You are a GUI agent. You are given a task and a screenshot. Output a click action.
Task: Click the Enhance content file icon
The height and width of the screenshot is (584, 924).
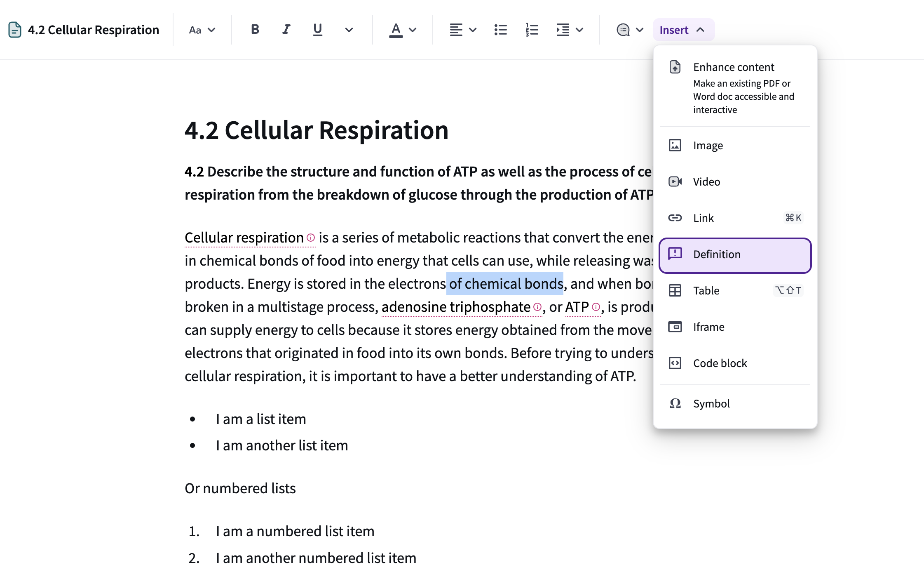coord(675,67)
